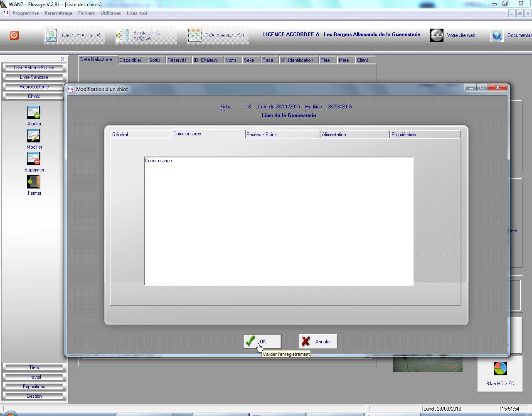Image resolution: width=532 pixels, height=416 pixels.
Task: Click the Modifier record icon
Action: click(x=34, y=136)
